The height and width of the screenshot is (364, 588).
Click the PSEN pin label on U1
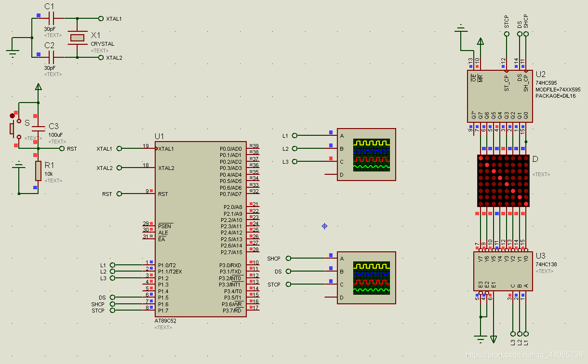coord(165,226)
